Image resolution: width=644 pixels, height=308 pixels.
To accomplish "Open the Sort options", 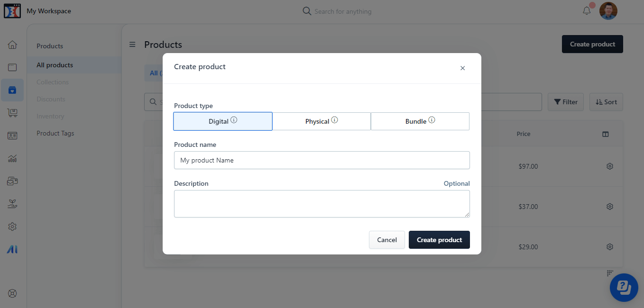I will point(606,102).
